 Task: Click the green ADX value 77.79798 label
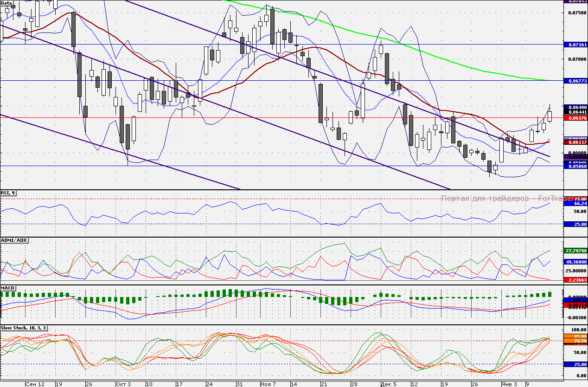point(575,251)
